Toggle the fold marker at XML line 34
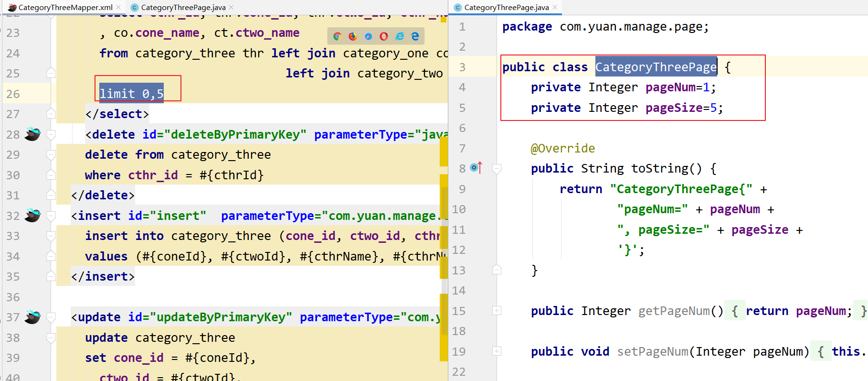This screenshot has height=381, width=868. [x=51, y=256]
